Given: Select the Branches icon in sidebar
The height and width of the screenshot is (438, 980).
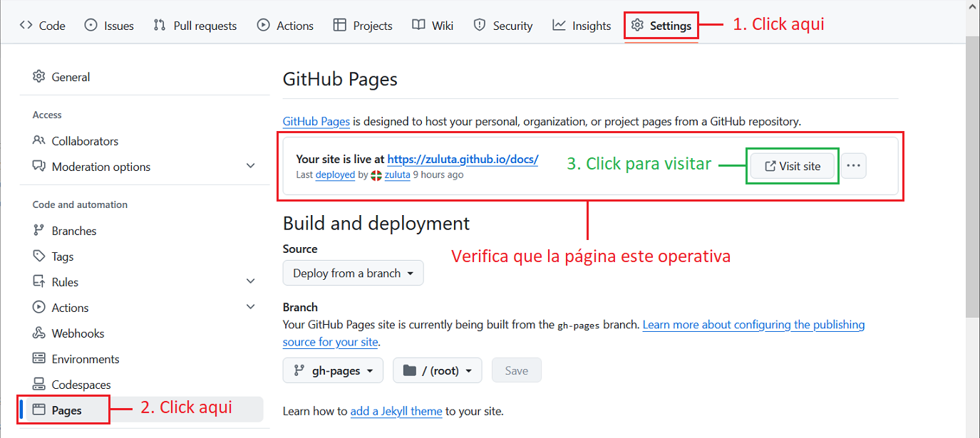Looking at the screenshot, I should (x=39, y=231).
